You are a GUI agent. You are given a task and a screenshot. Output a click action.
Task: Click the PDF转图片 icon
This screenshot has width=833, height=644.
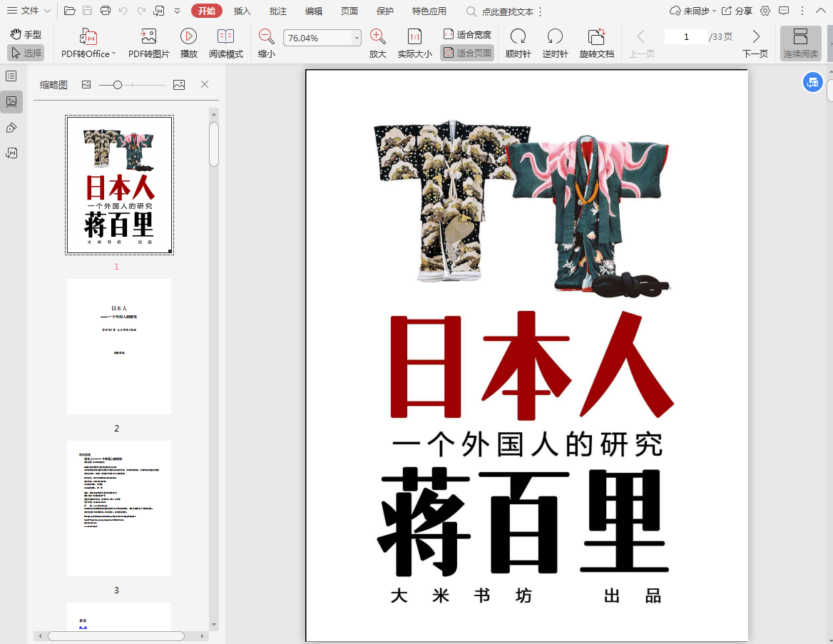click(x=148, y=37)
